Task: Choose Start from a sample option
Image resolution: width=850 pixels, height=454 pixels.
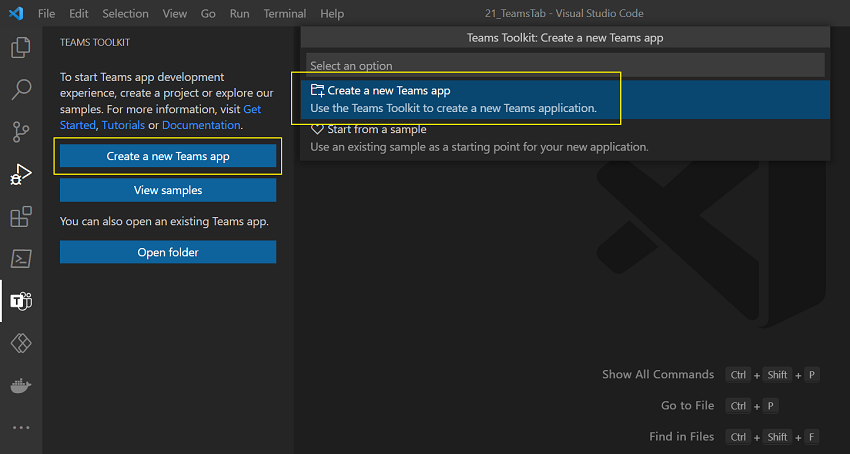Action: pyautogui.click(x=565, y=138)
